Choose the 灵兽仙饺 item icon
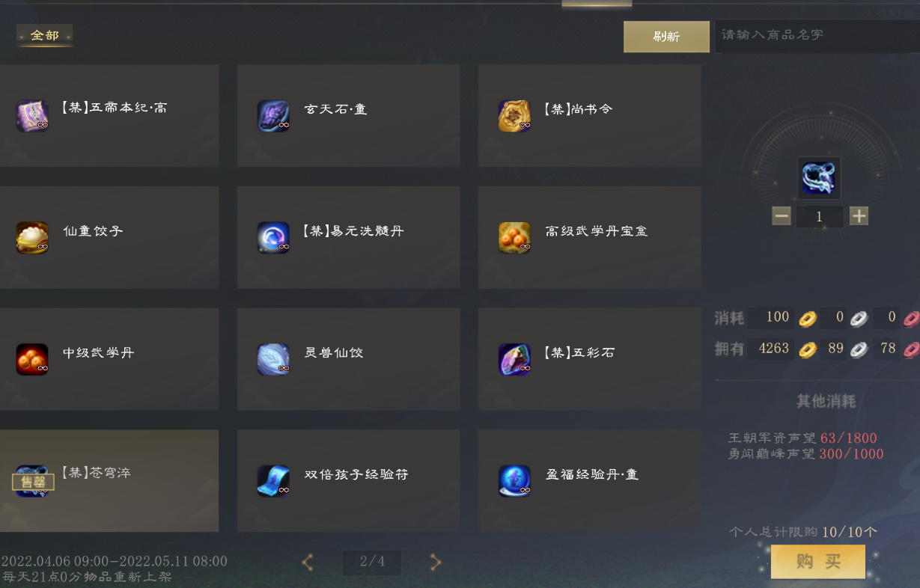The width and height of the screenshot is (920, 588). (x=273, y=359)
